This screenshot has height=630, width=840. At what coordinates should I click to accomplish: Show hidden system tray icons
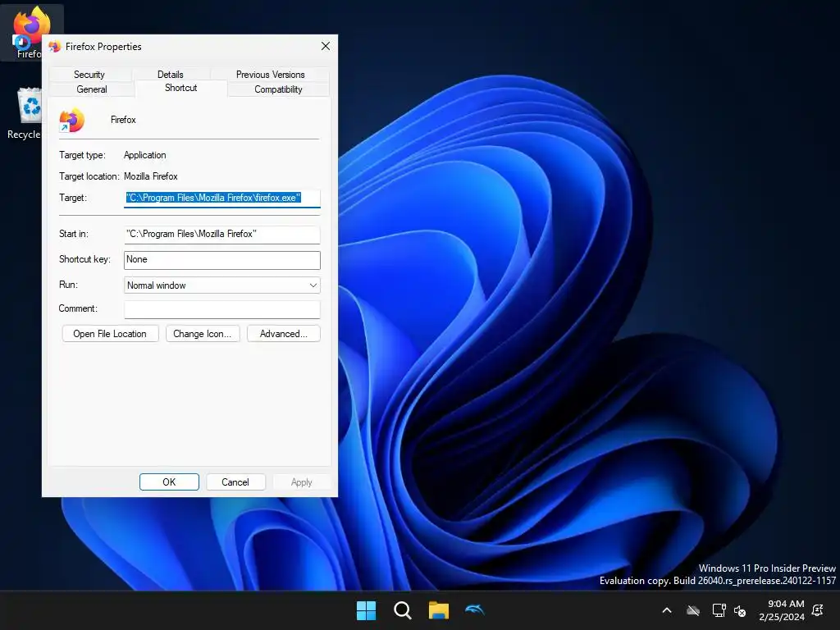click(x=667, y=610)
